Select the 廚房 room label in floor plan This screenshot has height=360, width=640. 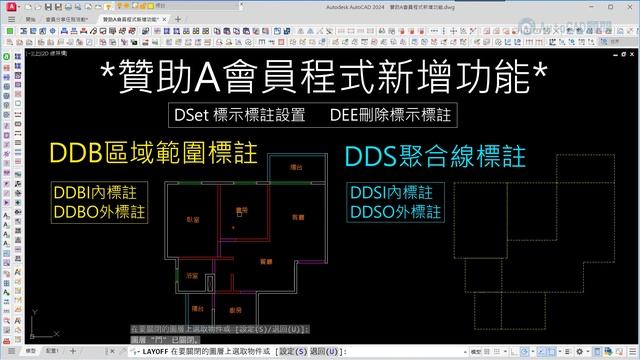click(x=236, y=310)
